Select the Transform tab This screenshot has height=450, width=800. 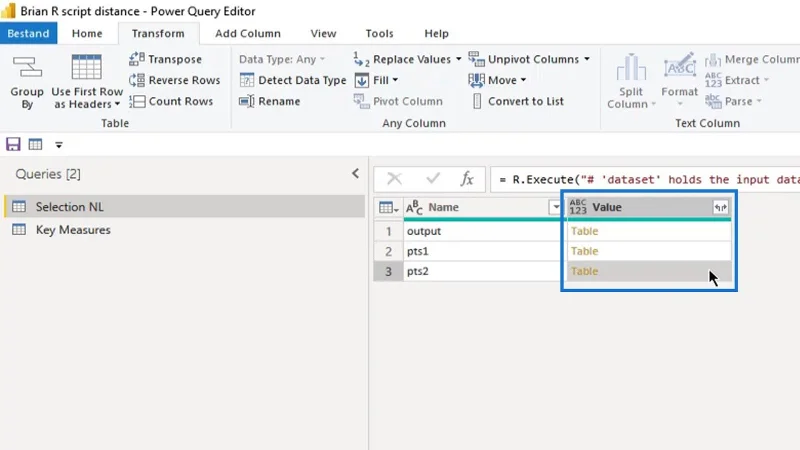(158, 33)
